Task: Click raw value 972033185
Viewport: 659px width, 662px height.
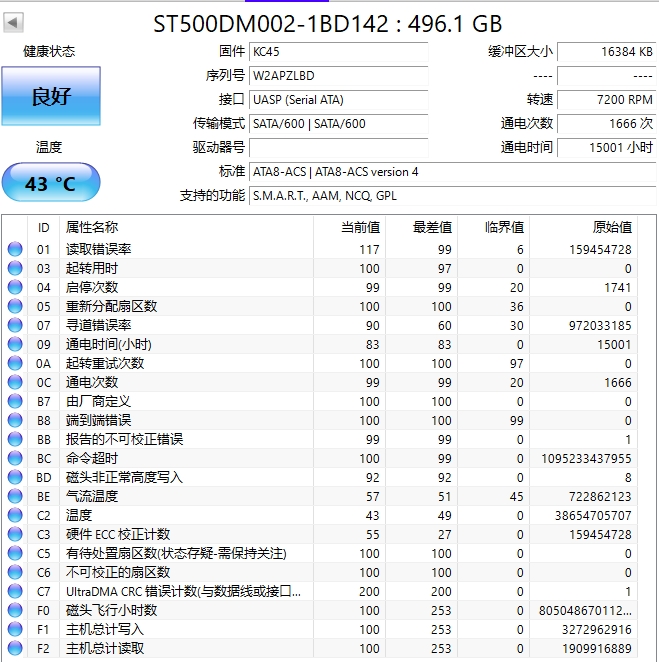Action: [600, 326]
